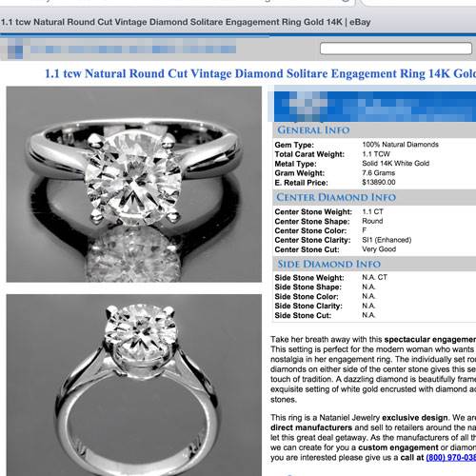
Task: Click the Center Stone Color value F
Action: [x=365, y=230]
